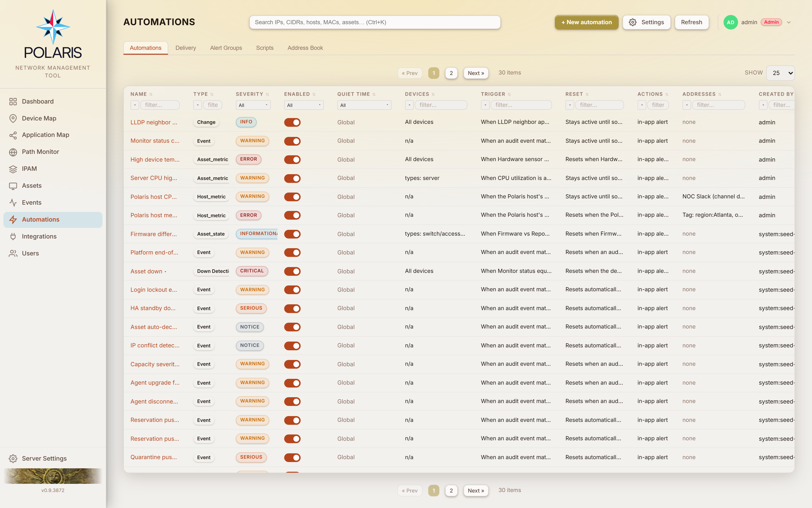The height and width of the screenshot is (508, 812).
Task: Open the Severity filter dropdown
Action: 253,105
